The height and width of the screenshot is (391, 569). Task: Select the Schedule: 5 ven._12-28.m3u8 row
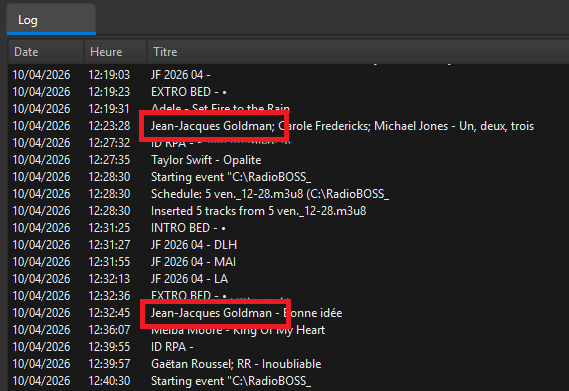coord(288,194)
